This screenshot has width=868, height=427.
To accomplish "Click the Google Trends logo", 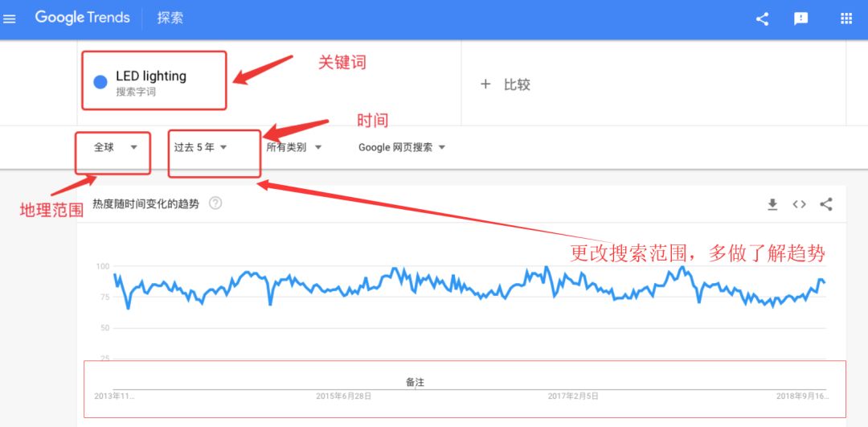I will click(82, 18).
